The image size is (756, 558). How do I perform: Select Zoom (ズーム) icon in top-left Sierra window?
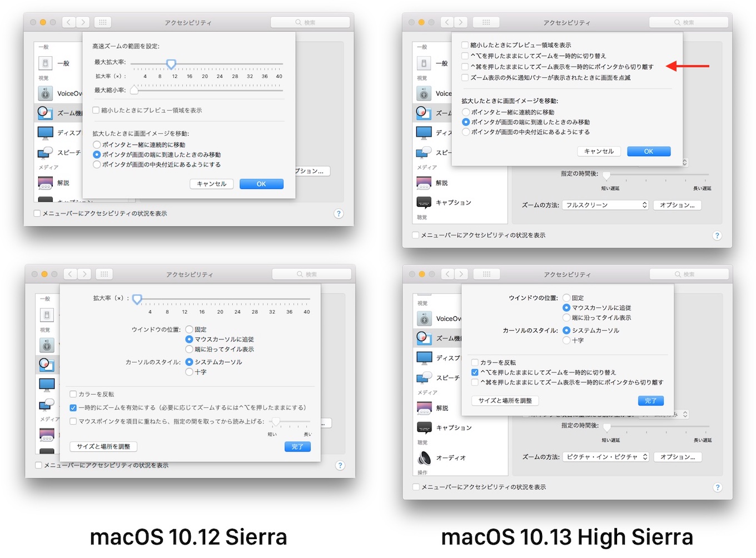coord(46,113)
